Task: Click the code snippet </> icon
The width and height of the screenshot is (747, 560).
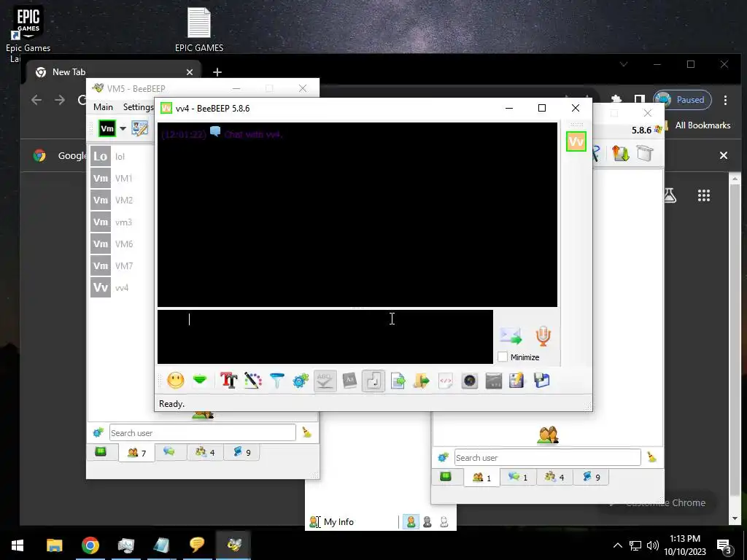Action: (446, 381)
